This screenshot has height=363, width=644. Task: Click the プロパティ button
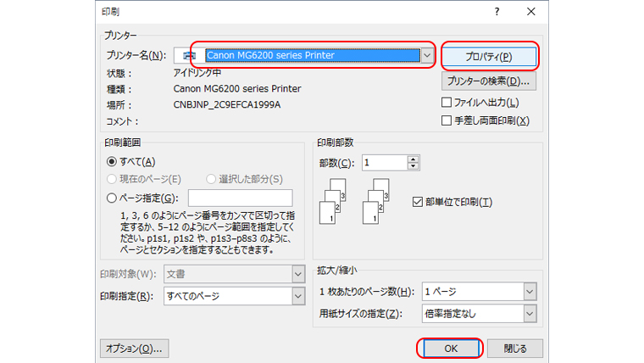[x=489, y=57]
